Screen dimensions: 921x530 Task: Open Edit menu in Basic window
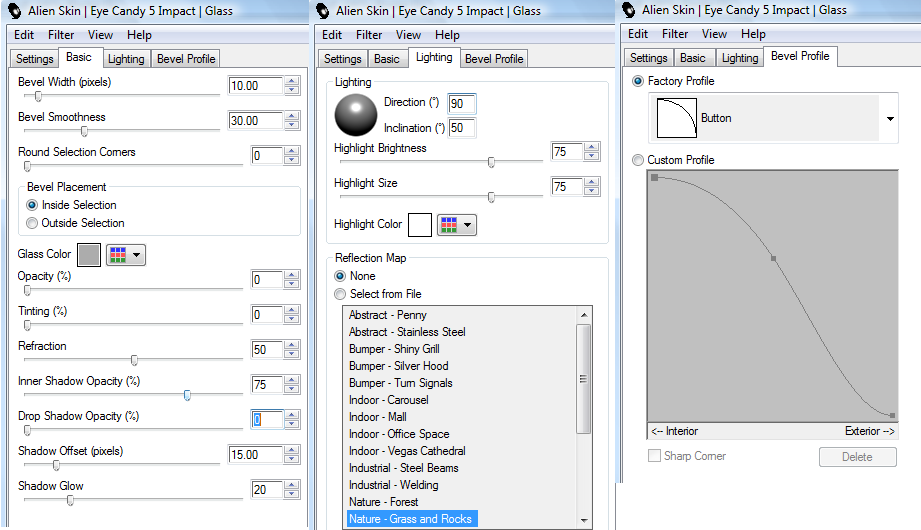coord(24,35)
